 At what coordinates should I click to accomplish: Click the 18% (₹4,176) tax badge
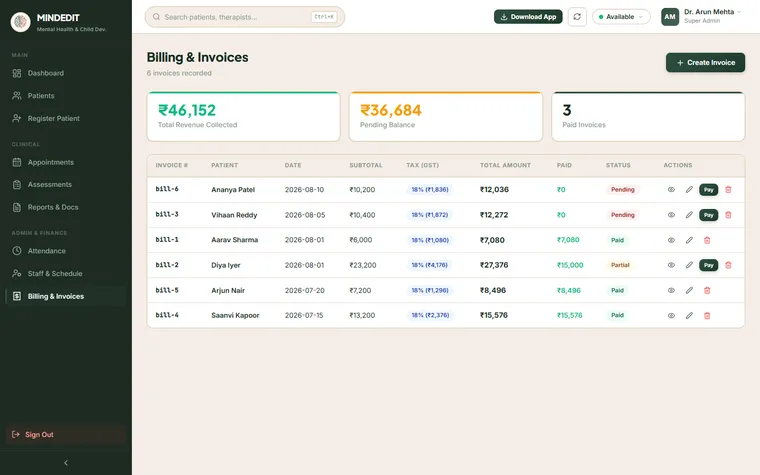pos(429,265)
